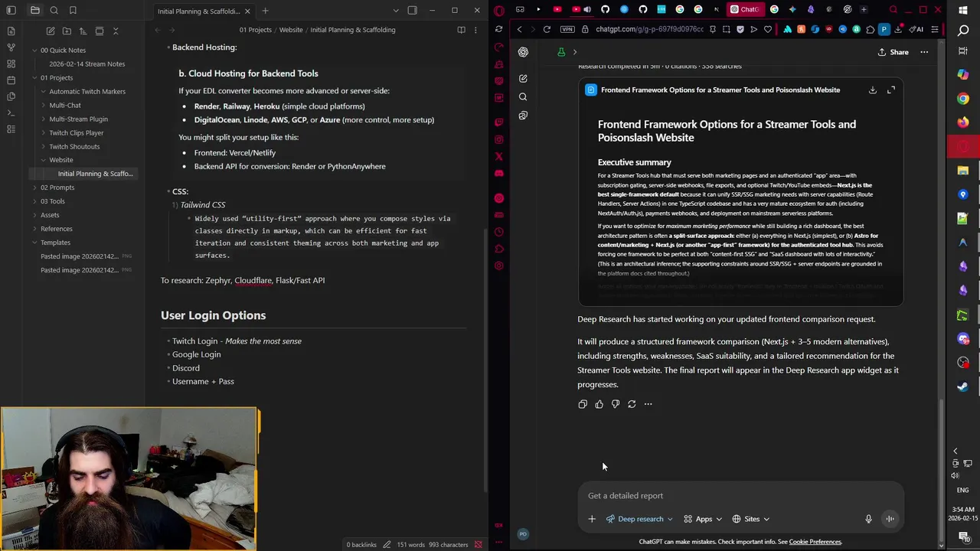
Task: Switch to ChatGPT browser tab
Action: 744,9
